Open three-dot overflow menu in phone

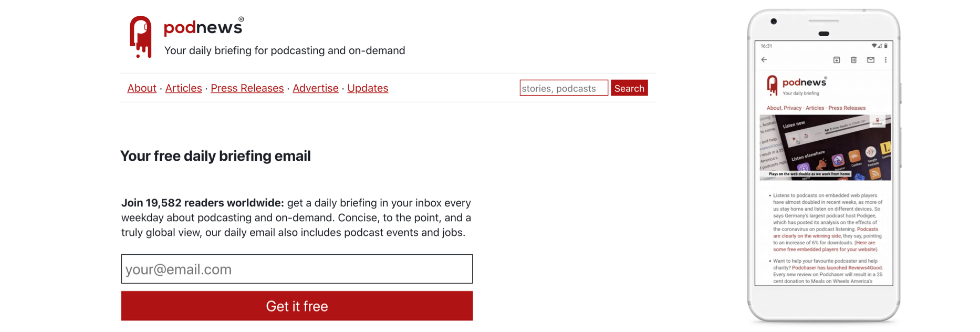coord(885,60)
